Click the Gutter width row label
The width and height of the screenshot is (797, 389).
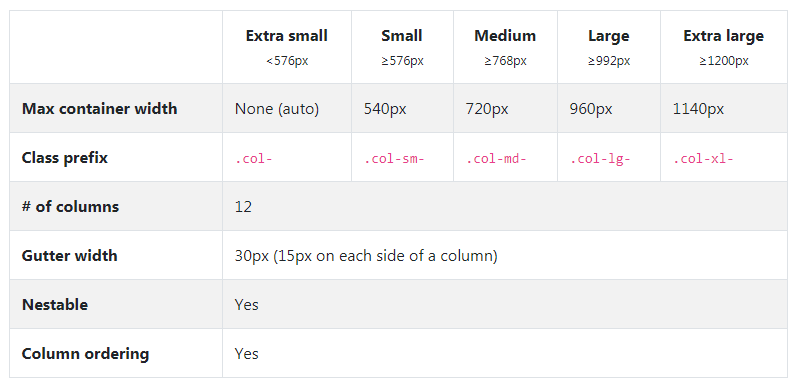(x=69, y=256)
